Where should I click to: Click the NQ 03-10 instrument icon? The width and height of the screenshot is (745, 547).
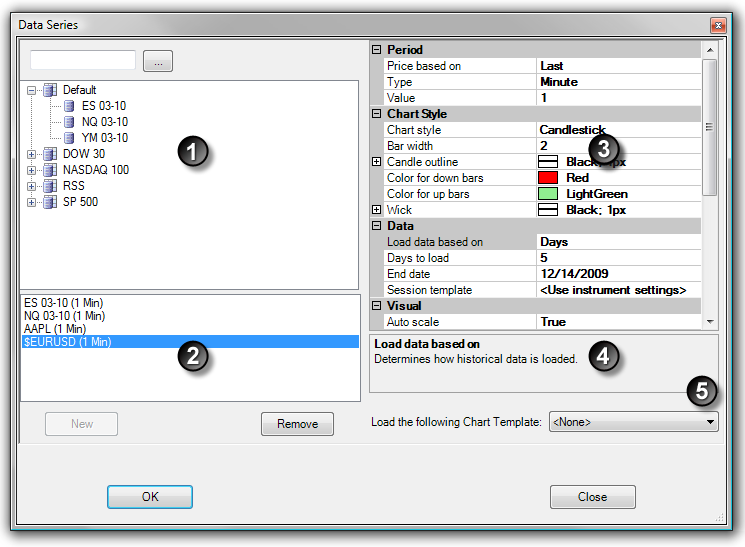click(69, 122)
